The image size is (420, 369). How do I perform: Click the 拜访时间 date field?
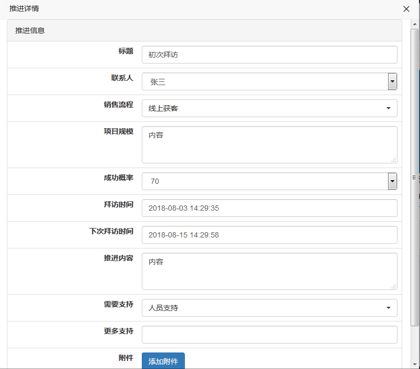(x=269, y=208)
